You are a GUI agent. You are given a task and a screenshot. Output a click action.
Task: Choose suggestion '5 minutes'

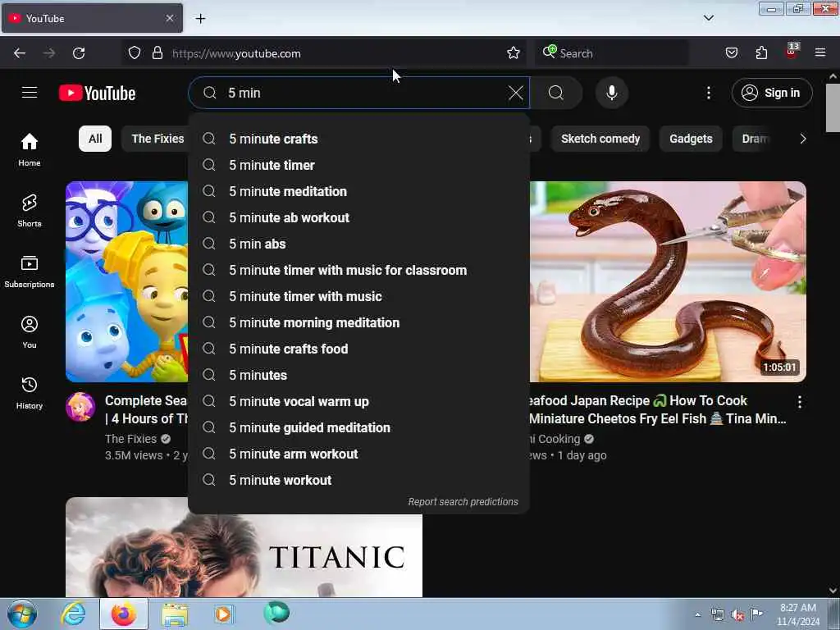[x=359, y=375]
